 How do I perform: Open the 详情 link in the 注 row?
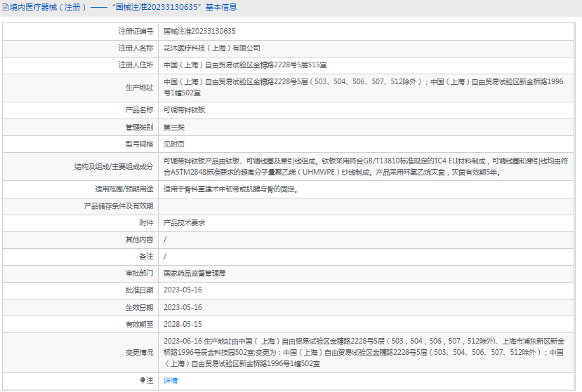171,381
